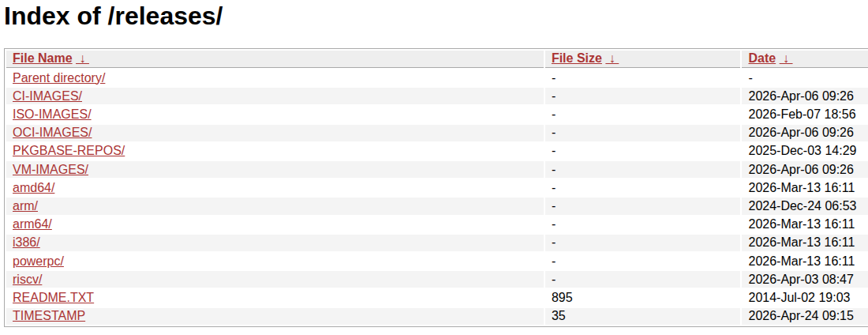Sort listing by File Name header

[x=43, y=58]
